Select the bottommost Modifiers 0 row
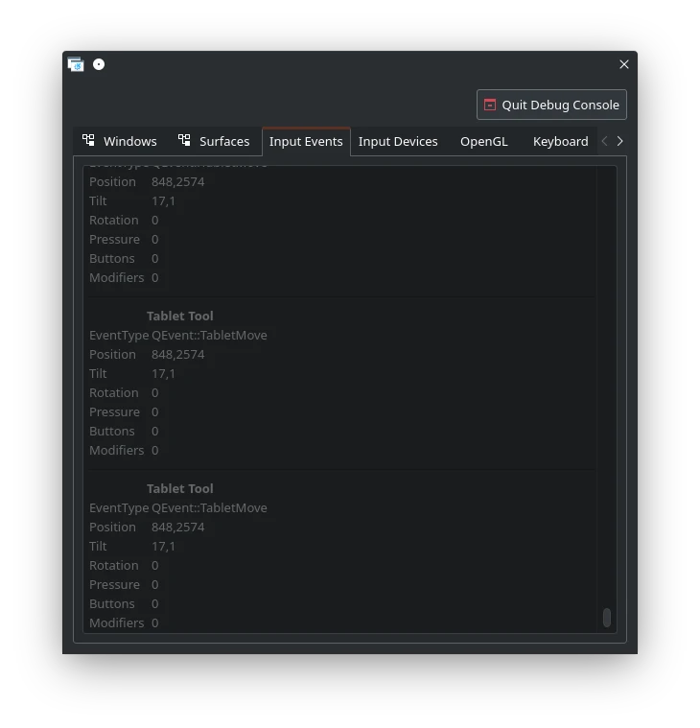The width and height of the screenshot is (700, 728). point(124,623)
